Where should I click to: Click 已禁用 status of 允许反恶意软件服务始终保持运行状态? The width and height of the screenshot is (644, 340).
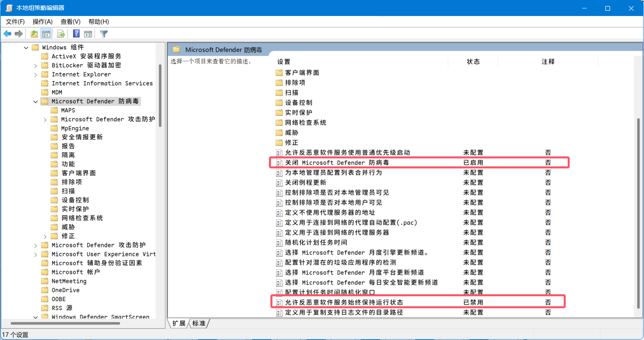473,302
